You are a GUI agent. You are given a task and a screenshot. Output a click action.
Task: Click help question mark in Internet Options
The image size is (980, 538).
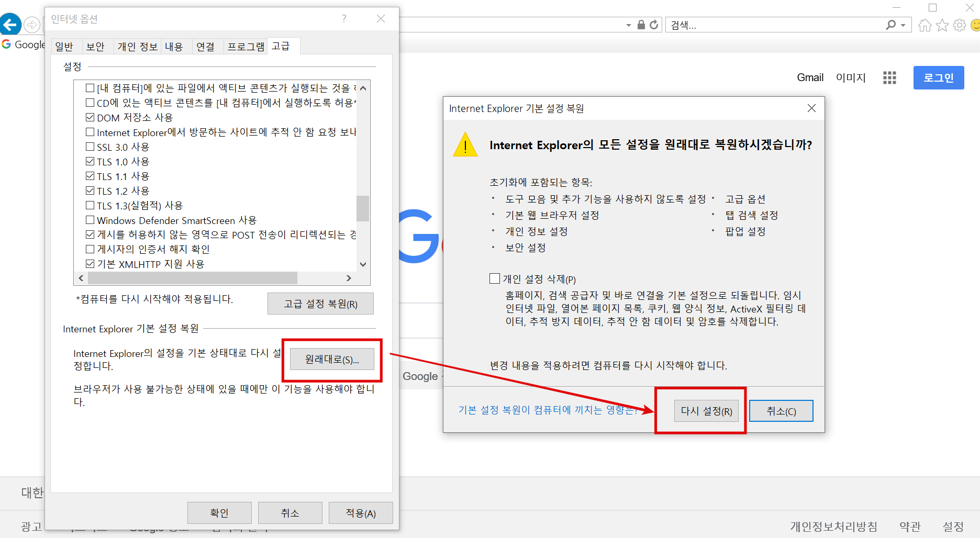pyautogui.click(x=344, y=19)
